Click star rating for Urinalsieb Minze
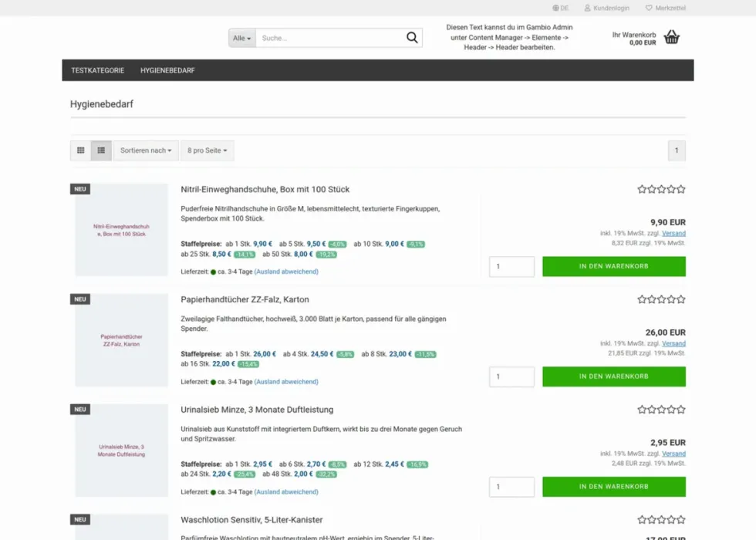 [x=661, y=410]
